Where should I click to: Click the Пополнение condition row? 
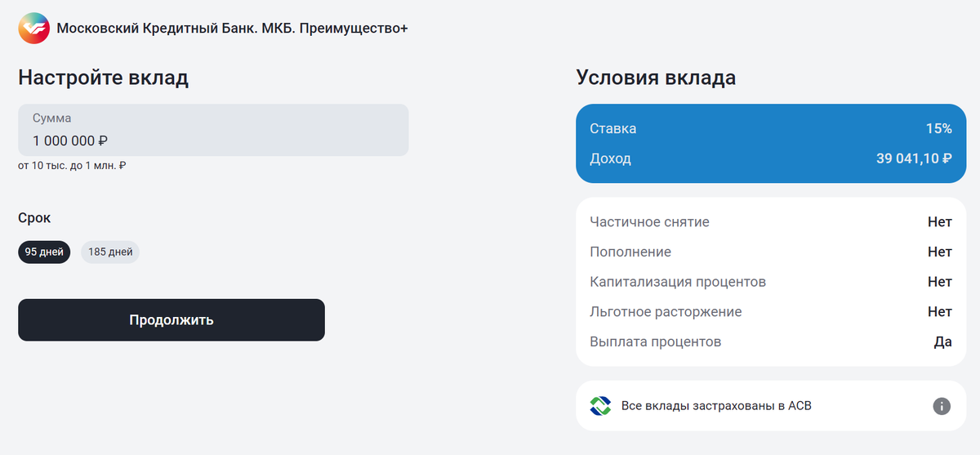click(770, 252)
